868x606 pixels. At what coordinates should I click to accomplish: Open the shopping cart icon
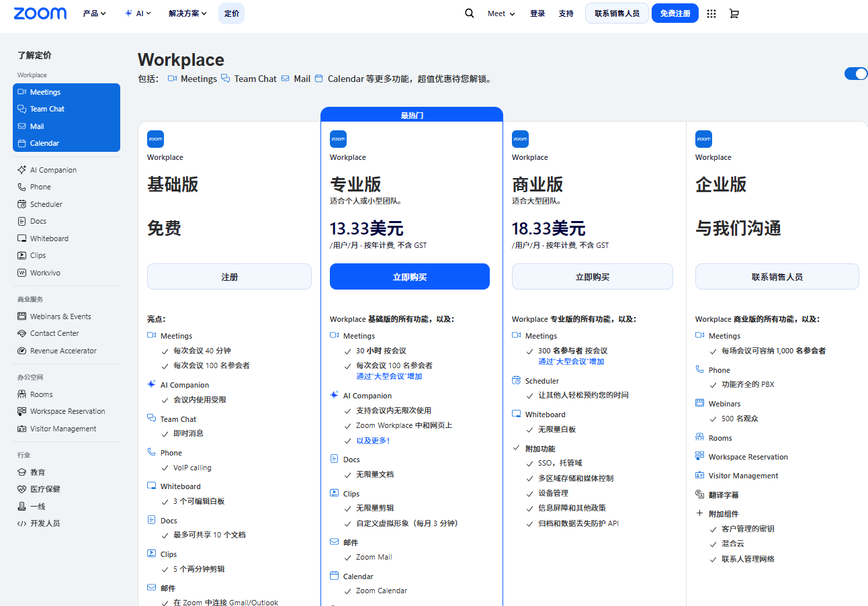pos(734,13)
